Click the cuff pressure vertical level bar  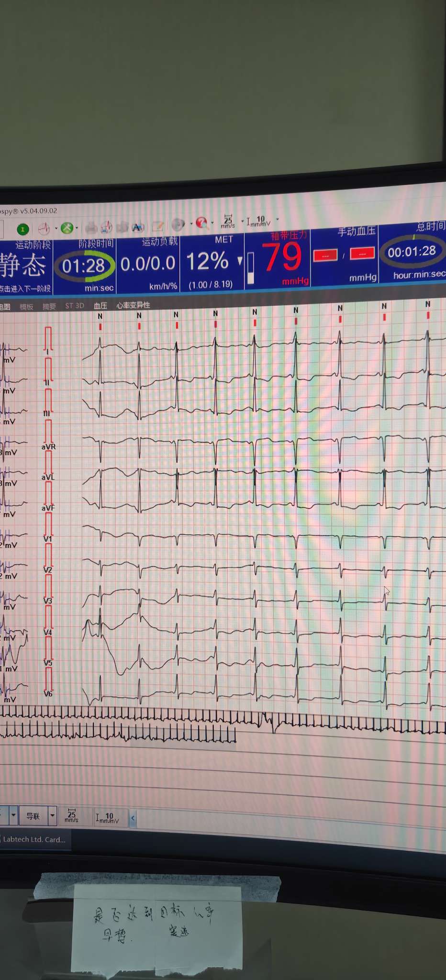pos(250,268)
